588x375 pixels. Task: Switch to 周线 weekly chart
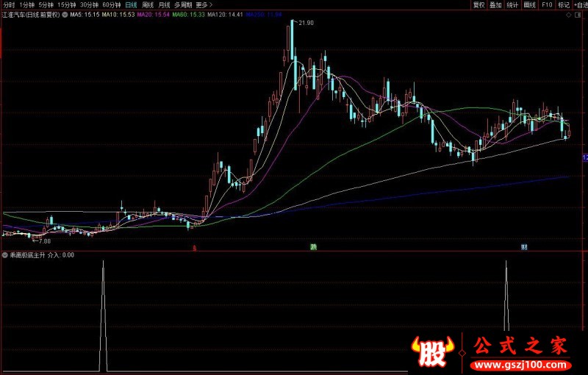[x=148, y=4]
